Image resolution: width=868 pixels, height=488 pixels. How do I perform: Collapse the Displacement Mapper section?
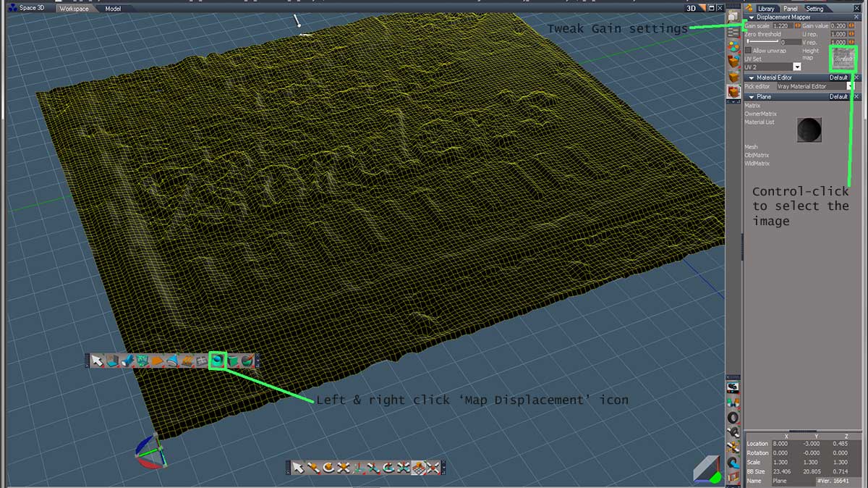click(752, 17)
